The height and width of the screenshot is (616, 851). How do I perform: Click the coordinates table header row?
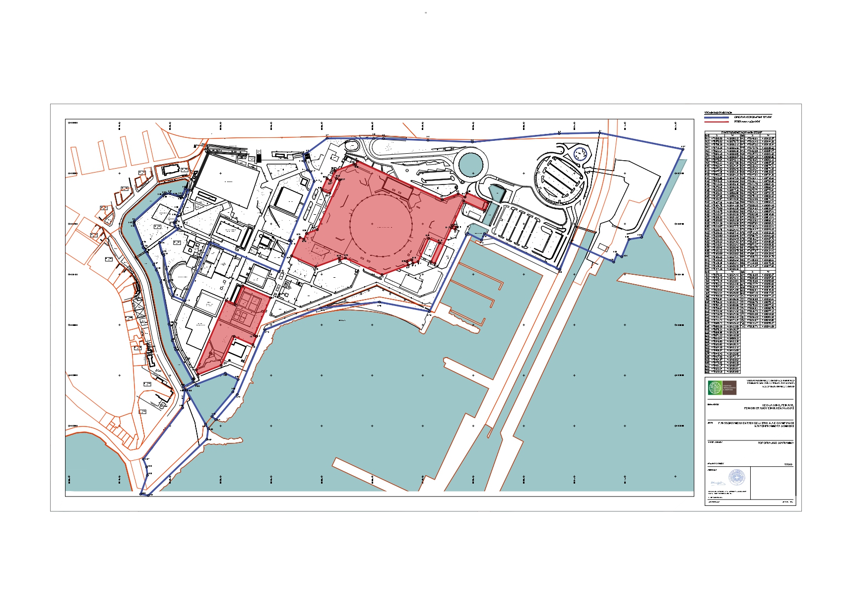tap(740, 133)
